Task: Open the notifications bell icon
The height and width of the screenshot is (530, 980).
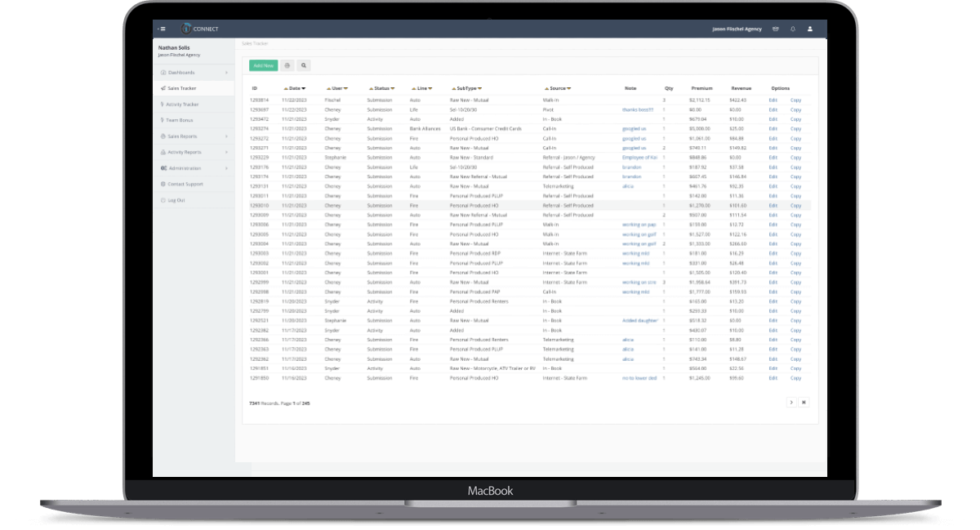Action: (x=792, y=29)
